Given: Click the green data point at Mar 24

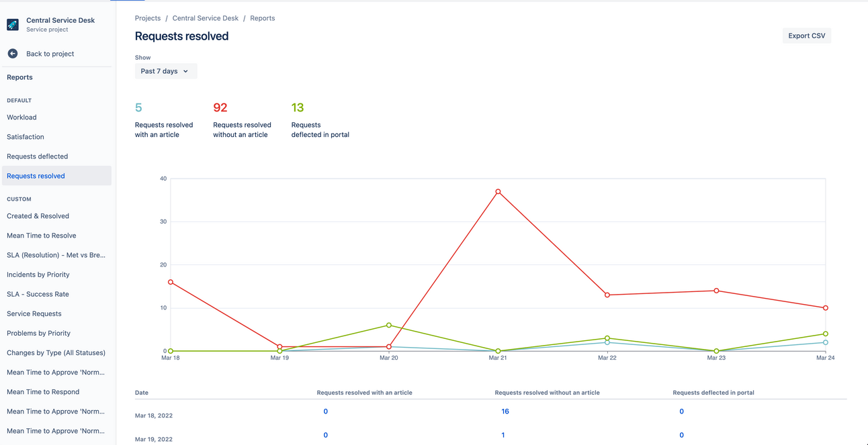Looking at the screenshot, I should (826, 334).
